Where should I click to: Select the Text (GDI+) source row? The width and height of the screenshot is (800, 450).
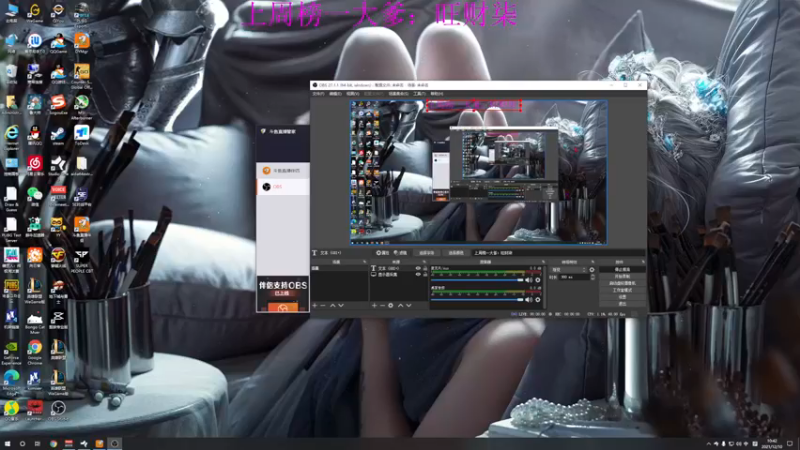(x=399, y=268)
